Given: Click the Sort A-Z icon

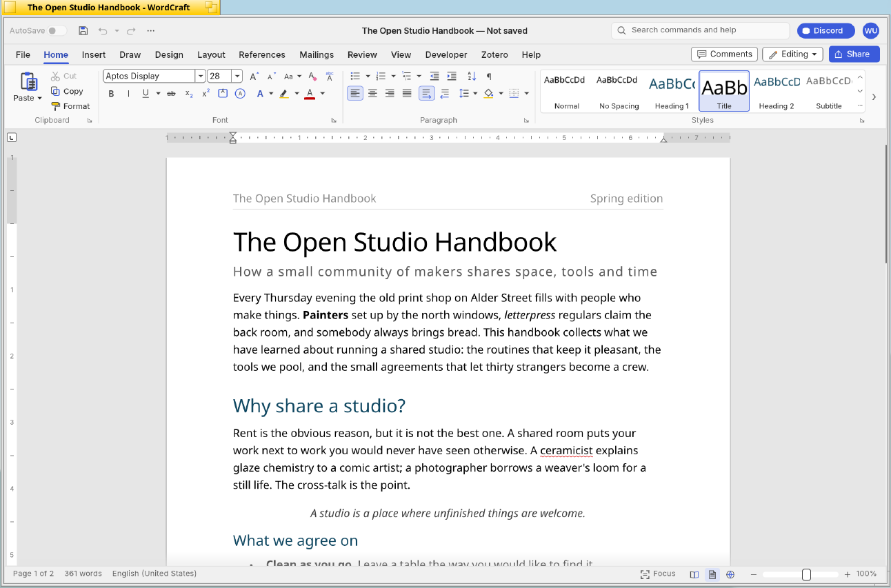Looking at the screenshot, I should point(472,76).
